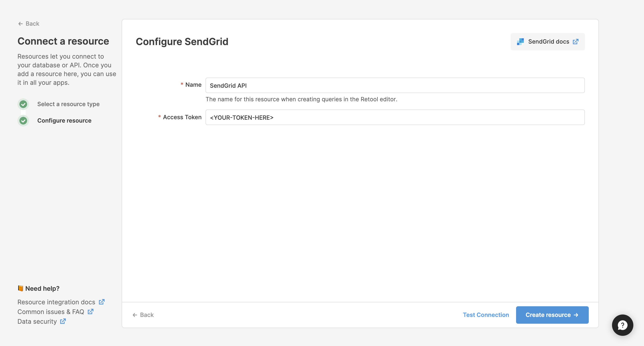This screenshot has width=644, height=346.
Task: Click external link icon beside Data security
Action: 63,321
